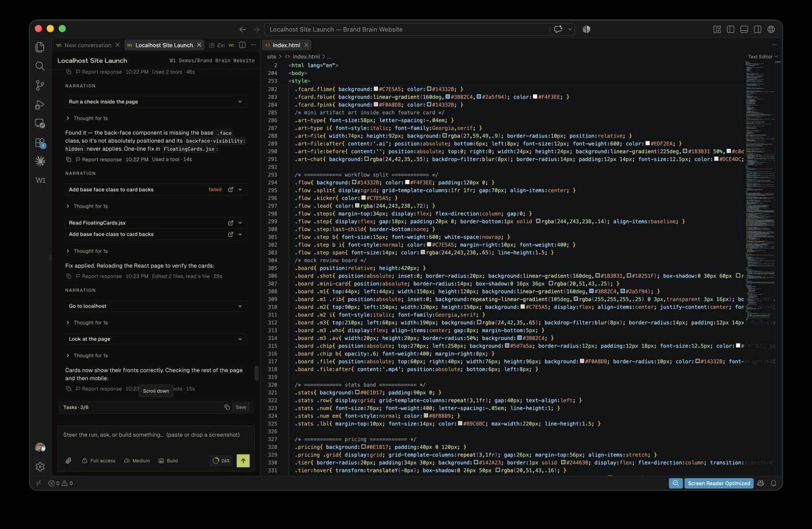Toggle the primary side bar visibility
The height and width of the screenshot is (529, 812).
click(731, 29)
